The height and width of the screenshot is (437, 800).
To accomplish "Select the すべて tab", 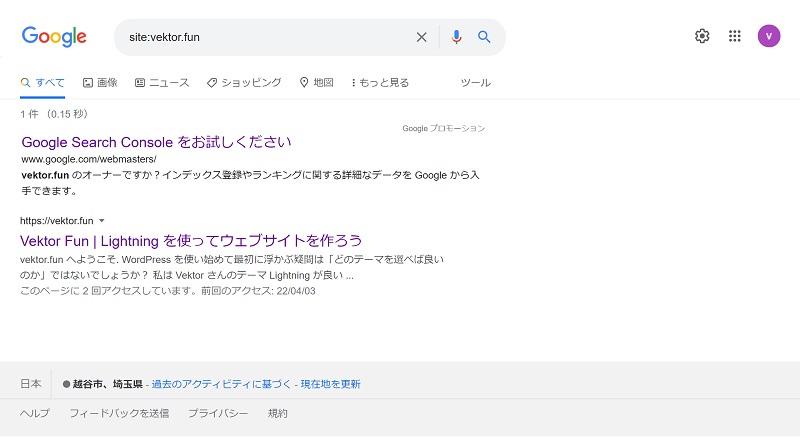I will [42, 83].
